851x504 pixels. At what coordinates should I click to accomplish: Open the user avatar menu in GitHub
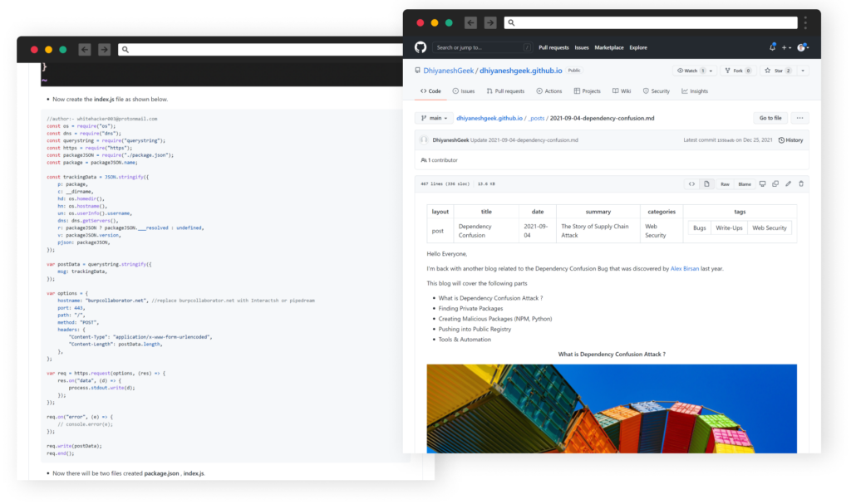click(x=802, y=47)
